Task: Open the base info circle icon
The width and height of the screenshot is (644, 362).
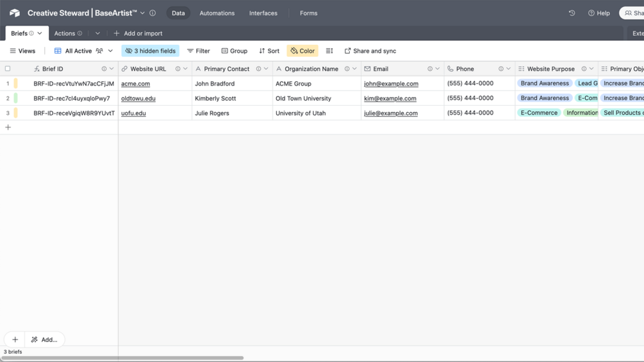Action: click(153, 13)
